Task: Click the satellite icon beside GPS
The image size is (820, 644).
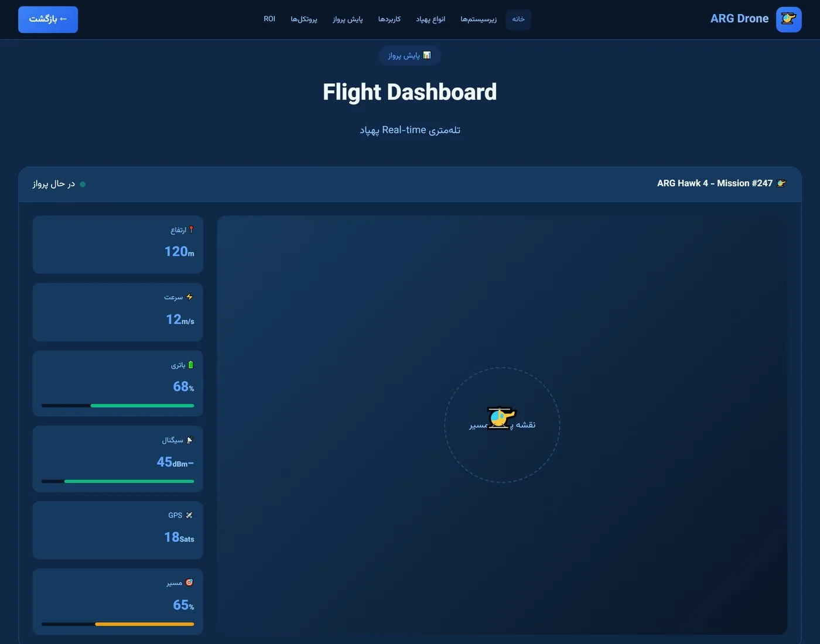Action: pyautogui.click(x=189, y=515)
